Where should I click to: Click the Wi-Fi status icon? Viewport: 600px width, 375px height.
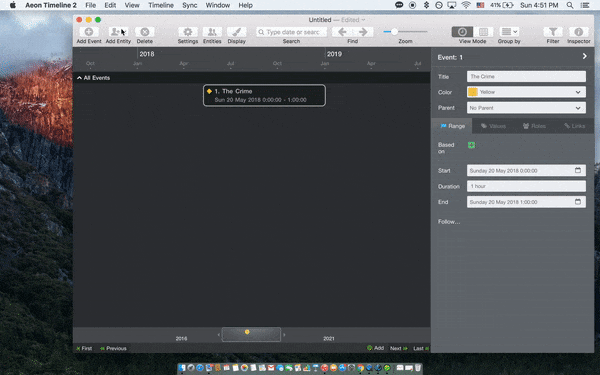click(466, 5)
